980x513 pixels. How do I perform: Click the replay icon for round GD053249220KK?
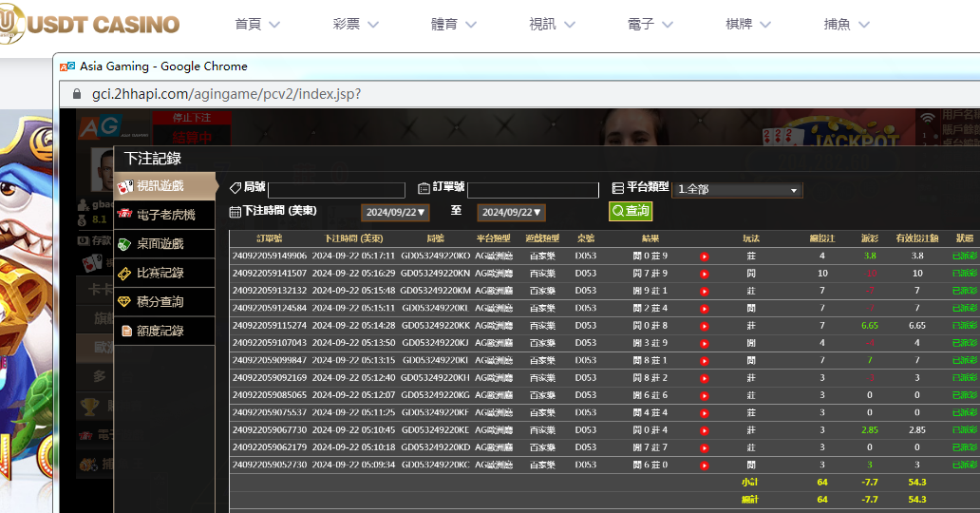click(704, 326)
